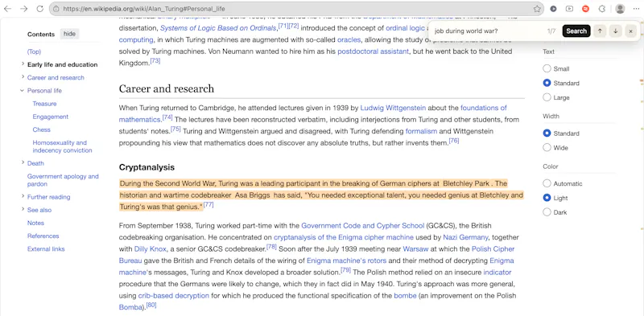Expand the Death contents entry

click(23, 162)
